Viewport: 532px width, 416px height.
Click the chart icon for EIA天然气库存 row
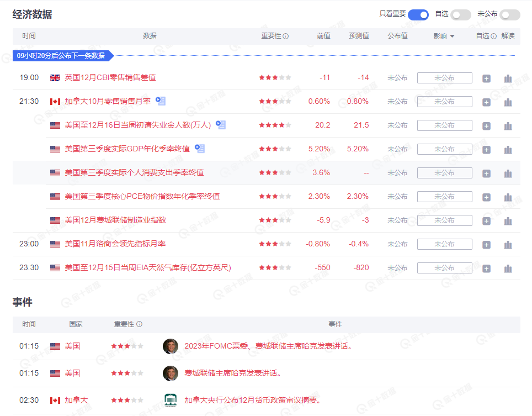tap(507, 268)
